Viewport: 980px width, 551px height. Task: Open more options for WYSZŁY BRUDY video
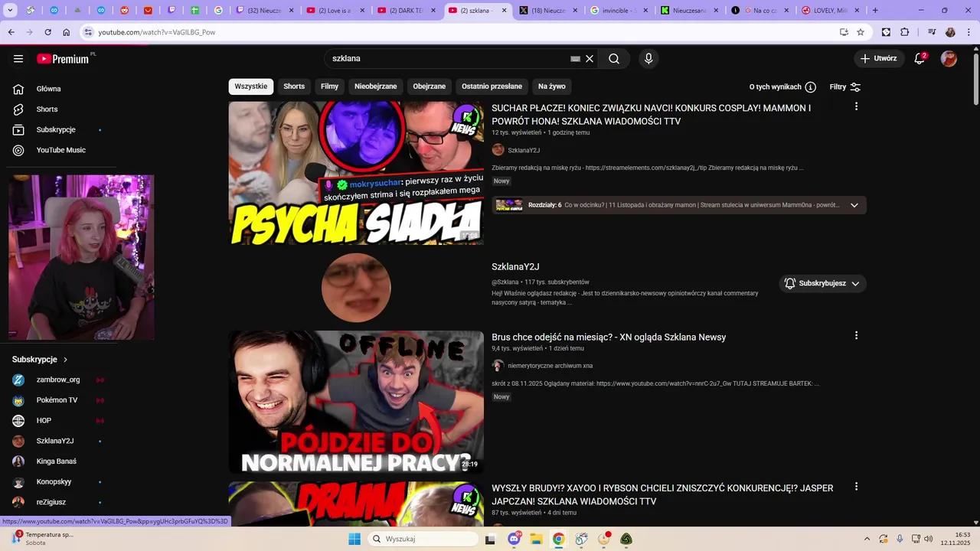856,486
